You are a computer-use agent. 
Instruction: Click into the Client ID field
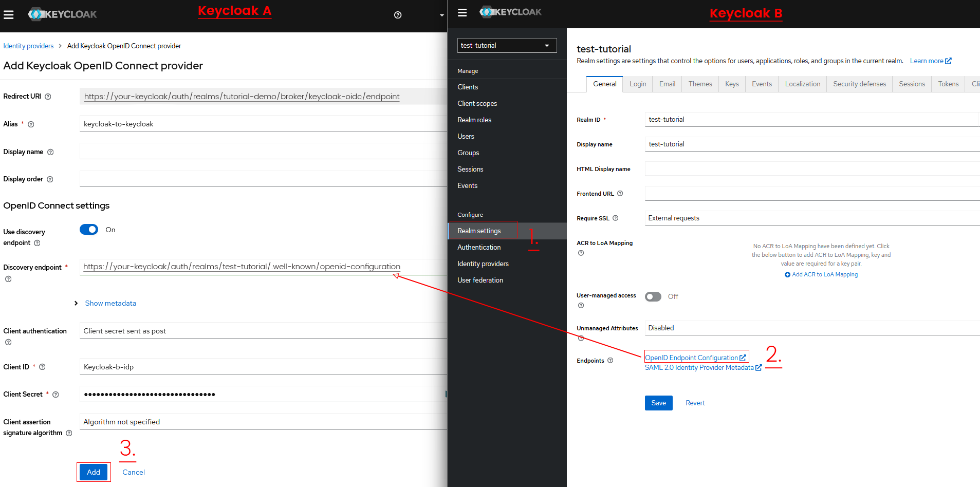(263, 367)
